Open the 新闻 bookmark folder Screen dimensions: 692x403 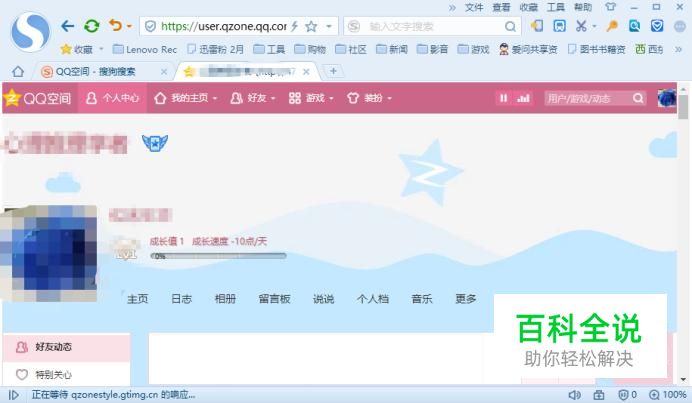pyautogui.click(x=392, y=49)
